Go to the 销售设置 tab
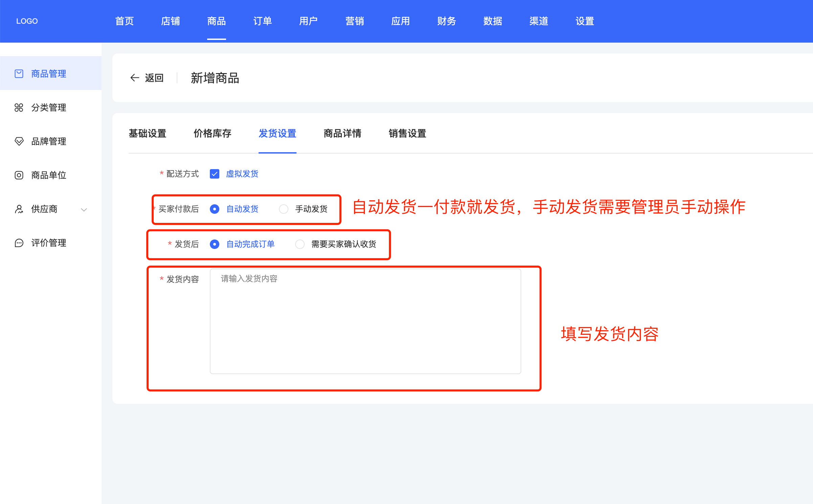Viewport: 813px width, 504px height. click(x=408, y=134)
